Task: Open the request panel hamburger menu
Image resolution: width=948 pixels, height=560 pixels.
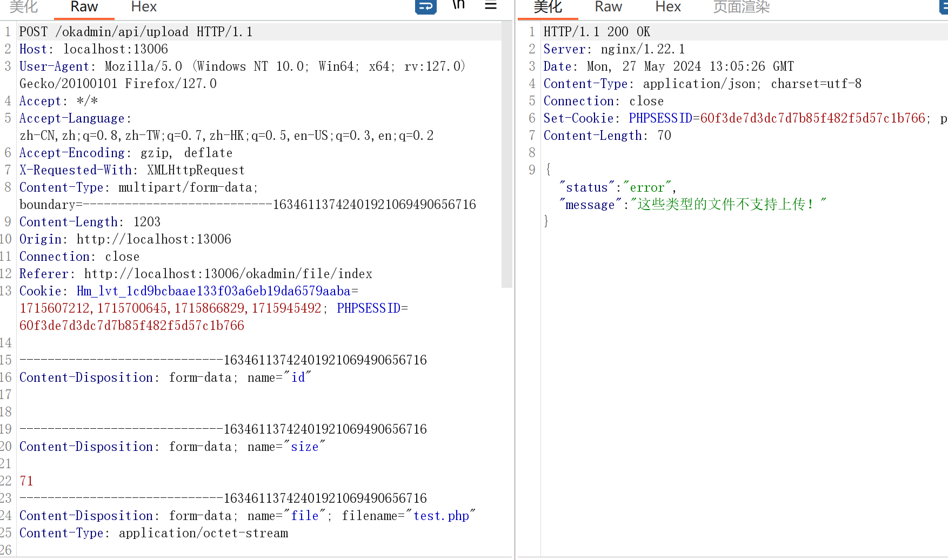Action: (x=491, y=5)
